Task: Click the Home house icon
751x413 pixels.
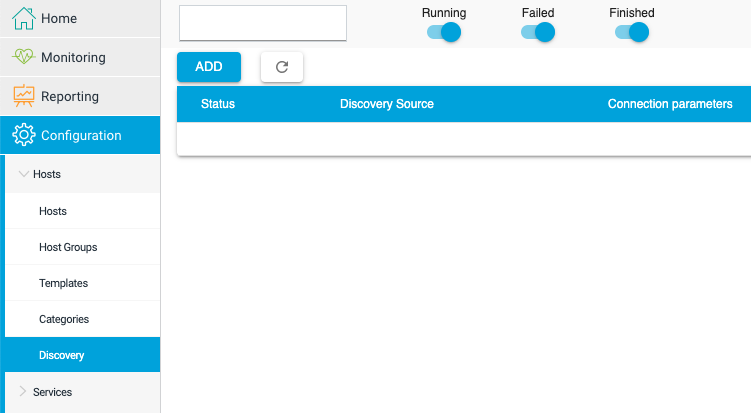Action: click(x=23, y=19)
